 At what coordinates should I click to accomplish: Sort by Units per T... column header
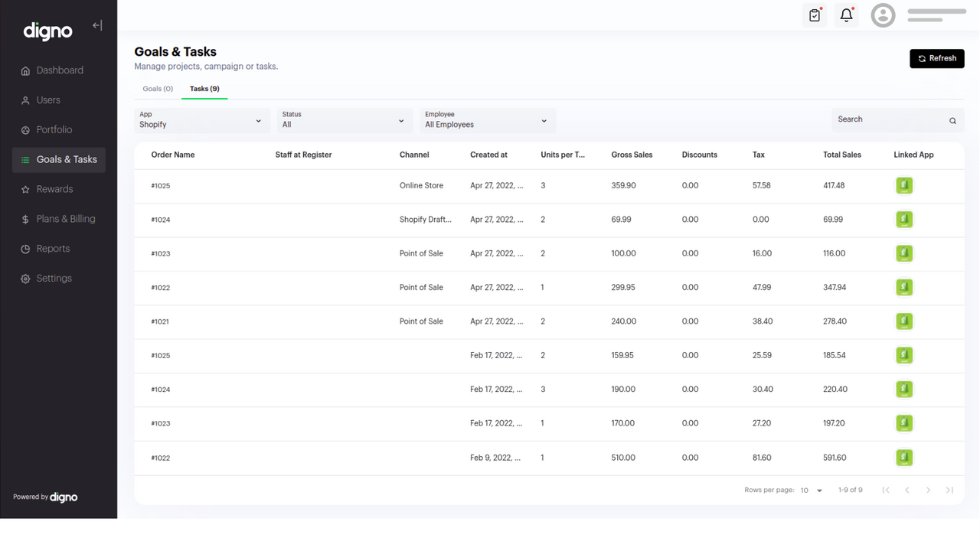click(563, 155)
